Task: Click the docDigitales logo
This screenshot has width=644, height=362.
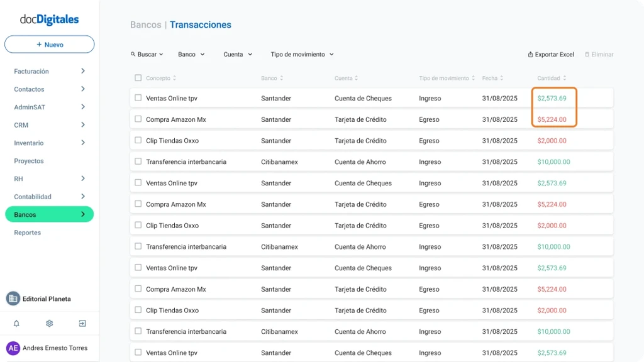Action: [x=49, y=19]
